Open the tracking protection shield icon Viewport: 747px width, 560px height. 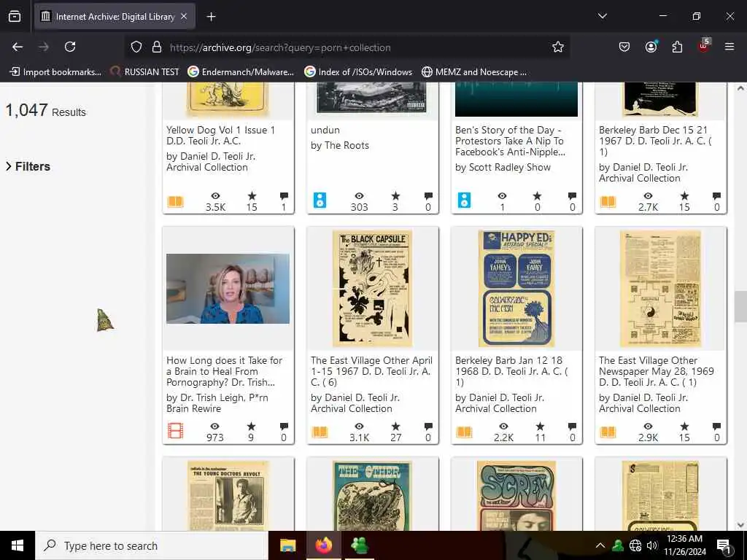pos(136,47)
